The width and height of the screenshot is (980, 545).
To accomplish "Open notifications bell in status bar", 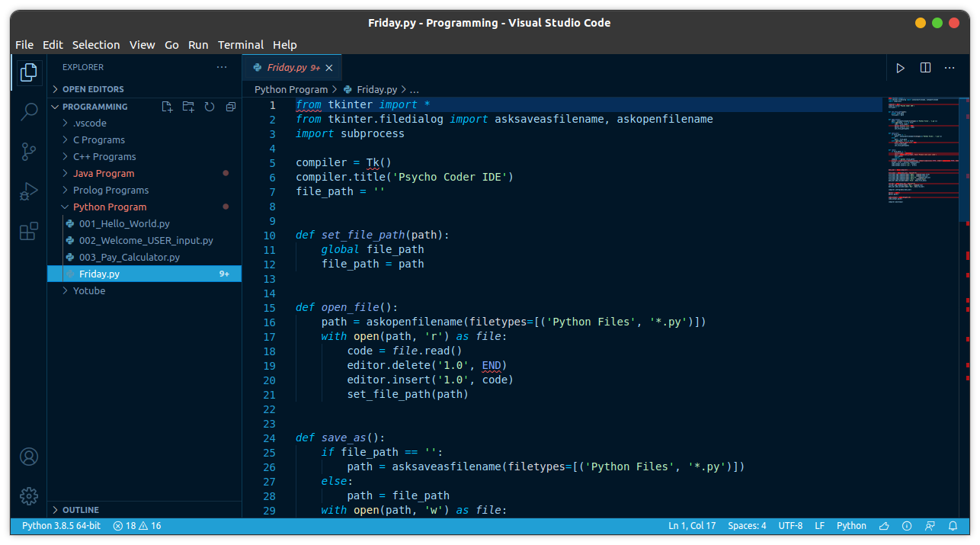I will [x=953, y=526].
